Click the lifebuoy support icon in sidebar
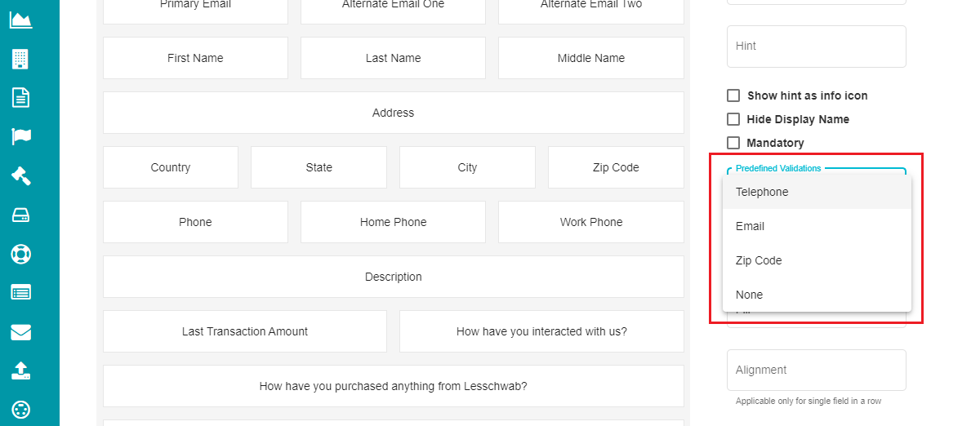The image size is (980, 426). [20, 254]
